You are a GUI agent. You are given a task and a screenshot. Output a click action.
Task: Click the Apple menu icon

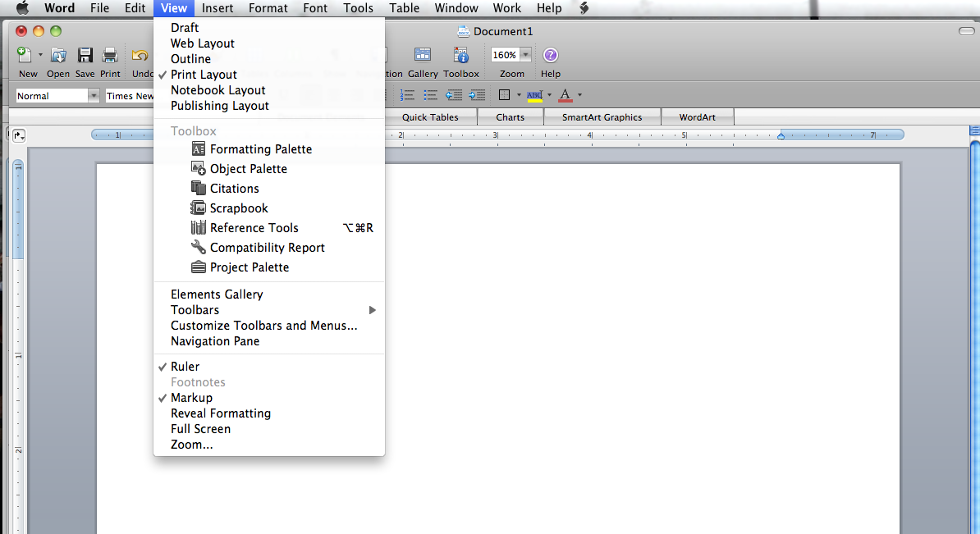pos(22,8)
